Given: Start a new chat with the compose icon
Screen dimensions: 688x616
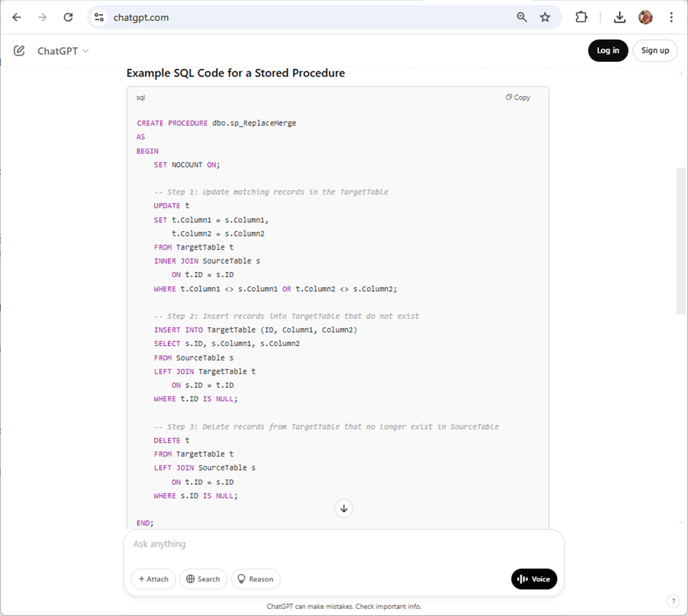Looking at the screenshot, I should pyautogui.click(x=19, y=50).
